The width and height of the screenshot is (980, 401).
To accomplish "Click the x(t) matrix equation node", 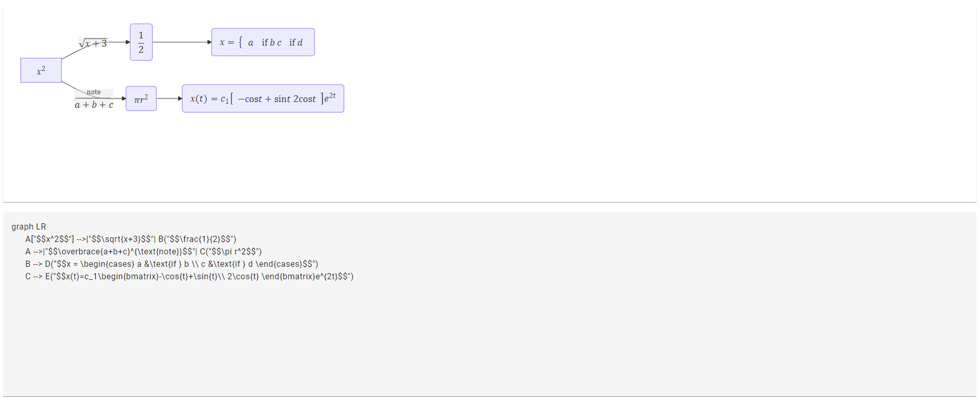I will 263,98.
